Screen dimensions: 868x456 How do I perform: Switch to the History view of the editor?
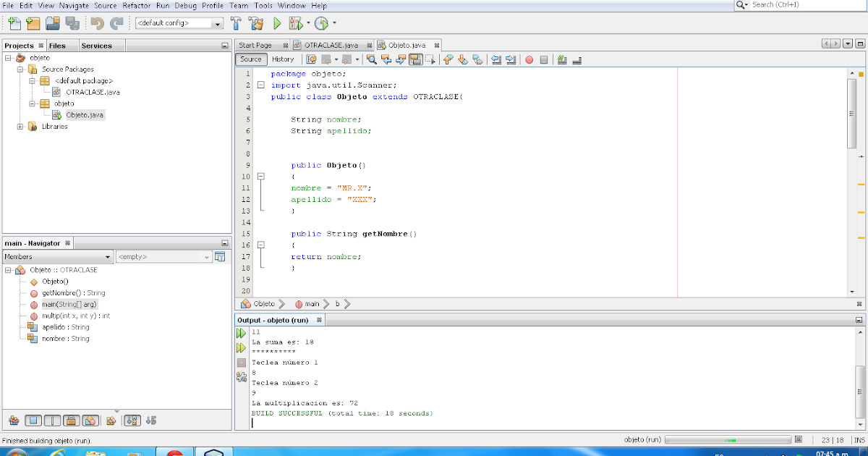pyautogui.click(x=284, y=59)
